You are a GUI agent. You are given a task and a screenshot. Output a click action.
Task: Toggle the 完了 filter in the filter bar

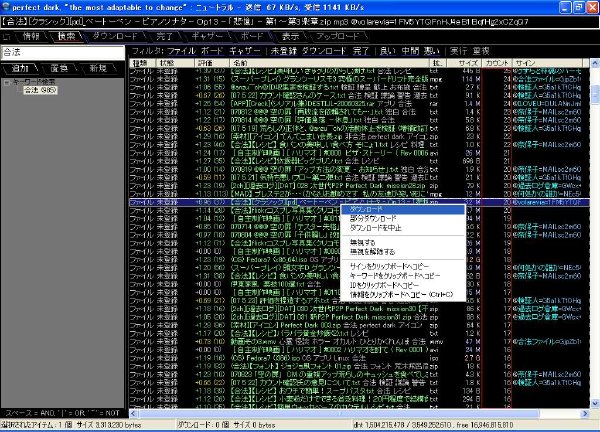(361, 51)
